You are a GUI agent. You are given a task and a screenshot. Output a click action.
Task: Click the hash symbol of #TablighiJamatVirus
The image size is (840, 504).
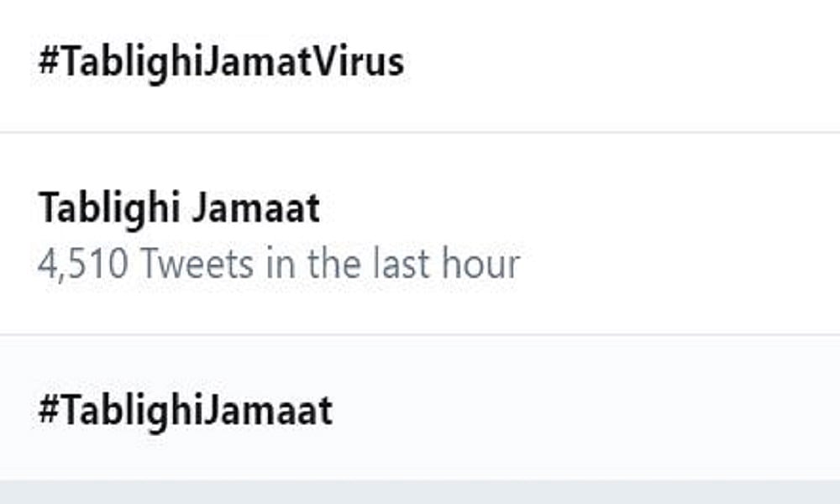tap(48, 63)
